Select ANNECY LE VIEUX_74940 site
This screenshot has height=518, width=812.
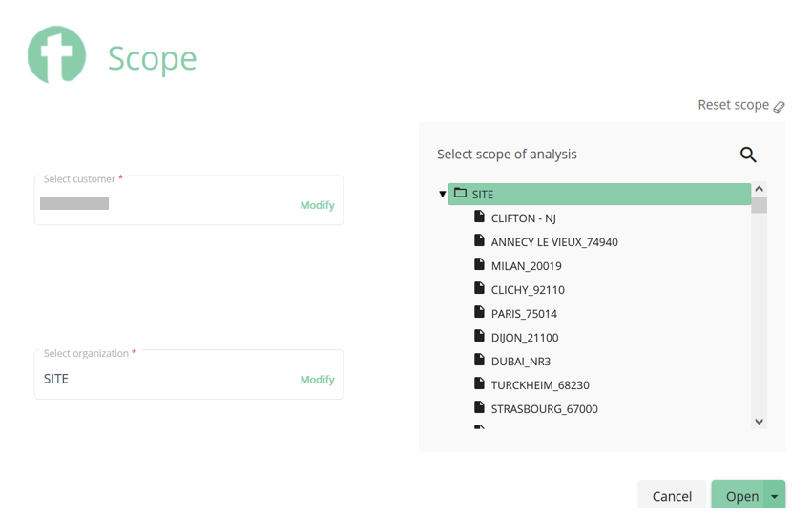click(x=554, y=242)
